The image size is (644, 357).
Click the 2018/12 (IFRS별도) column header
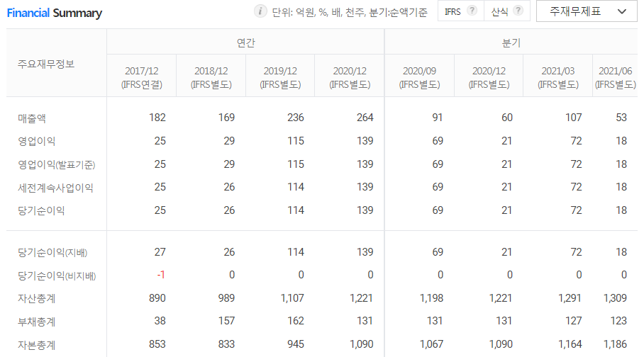(x=211, y=77)
